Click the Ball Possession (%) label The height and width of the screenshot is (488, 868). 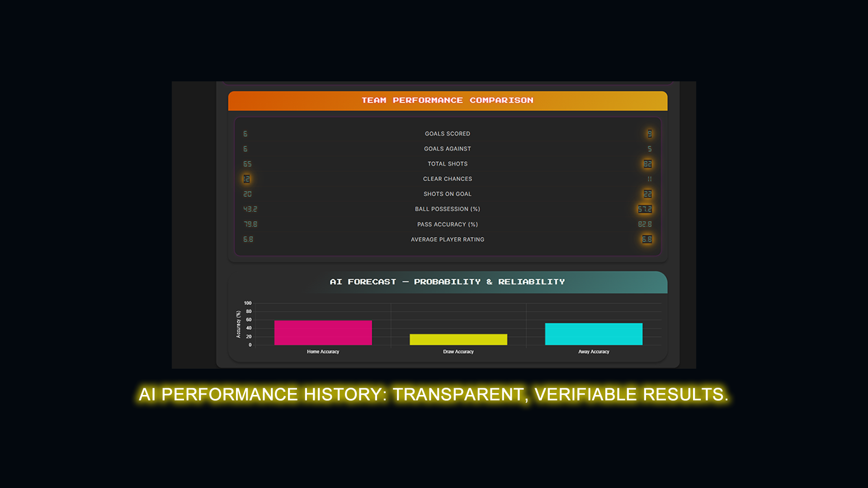click(x=447, y=209)
